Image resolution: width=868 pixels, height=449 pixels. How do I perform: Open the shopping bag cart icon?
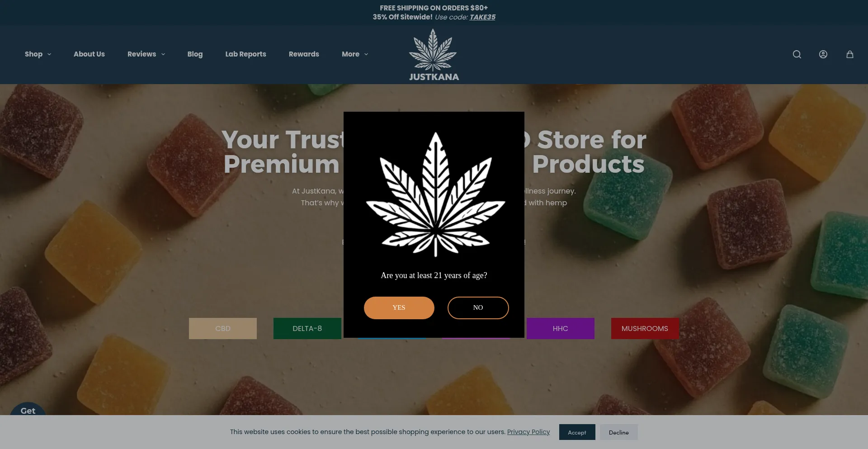point(850,54)
